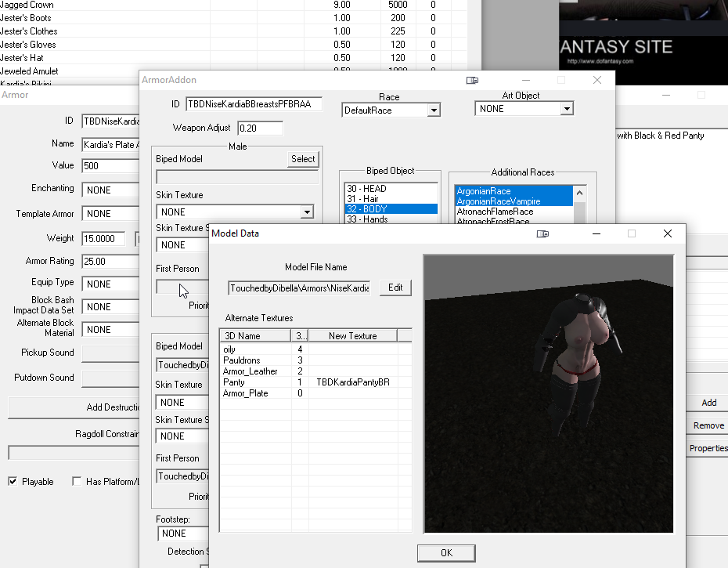Image resolution: width=728 pixels, height=568 pixels.
Task: Select the Jester's Clothes row
Action: coord(233,31)
